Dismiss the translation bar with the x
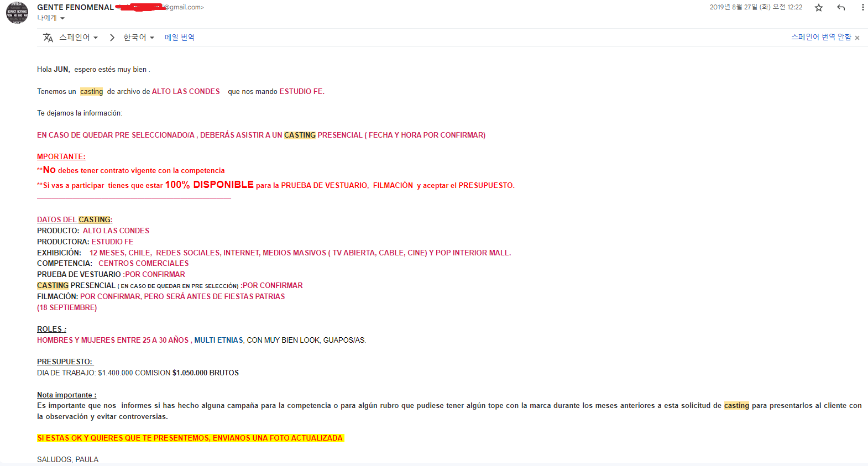The height and width of the screenshot is (466, 868). [x=857, y=38]
